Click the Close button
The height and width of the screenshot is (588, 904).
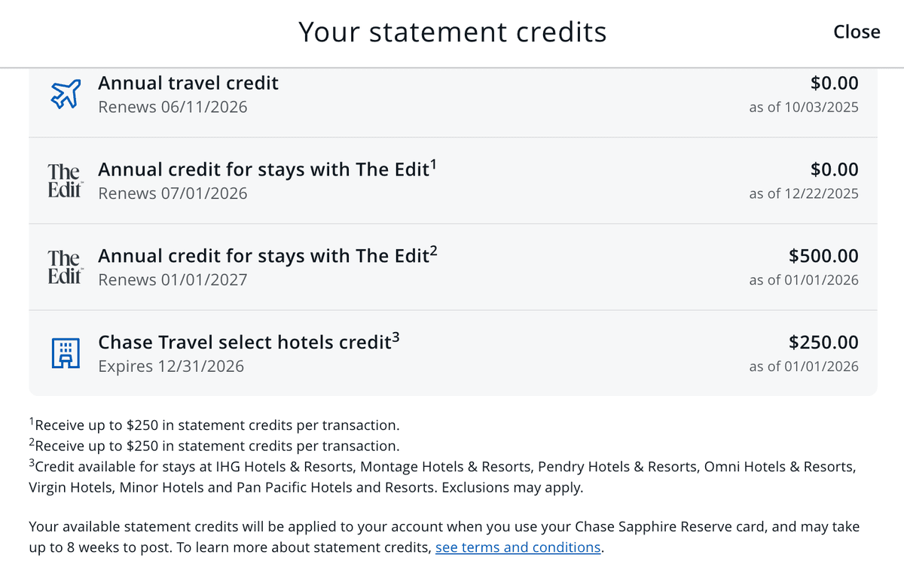pyautogui.click(x=857, y=32)
